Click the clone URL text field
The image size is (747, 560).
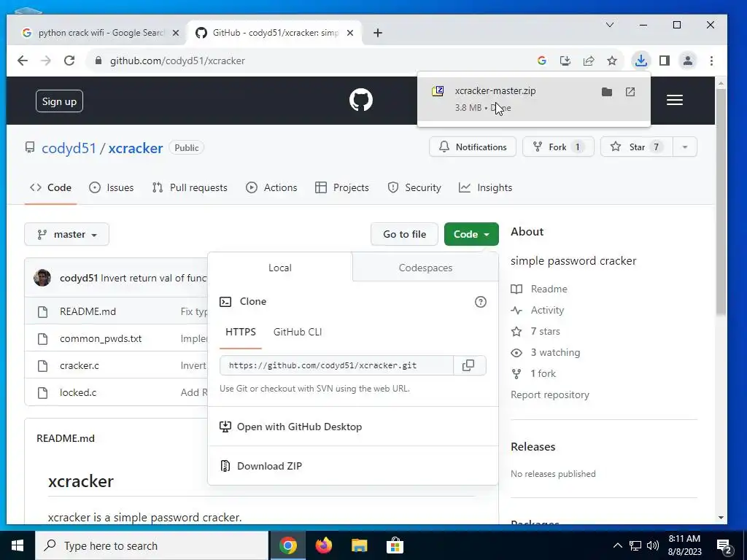336,365
